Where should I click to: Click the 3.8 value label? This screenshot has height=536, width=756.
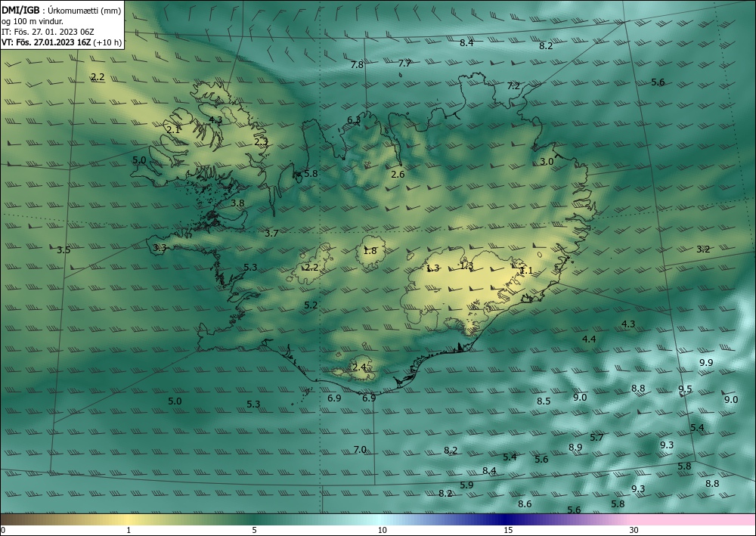[x=237, y=203]
